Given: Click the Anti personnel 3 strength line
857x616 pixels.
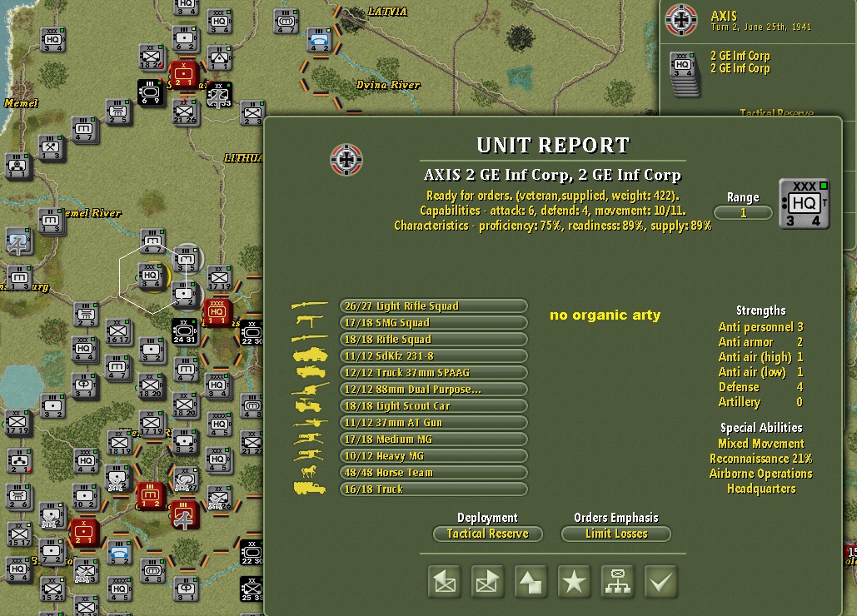Looking at the screenshot, I should (x=760, y=327).
